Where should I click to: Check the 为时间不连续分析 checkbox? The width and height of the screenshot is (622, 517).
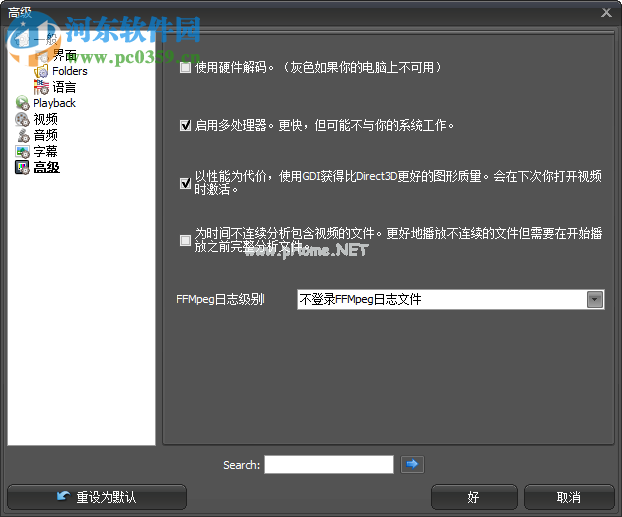pyautogui.click(x=185, y=240)
